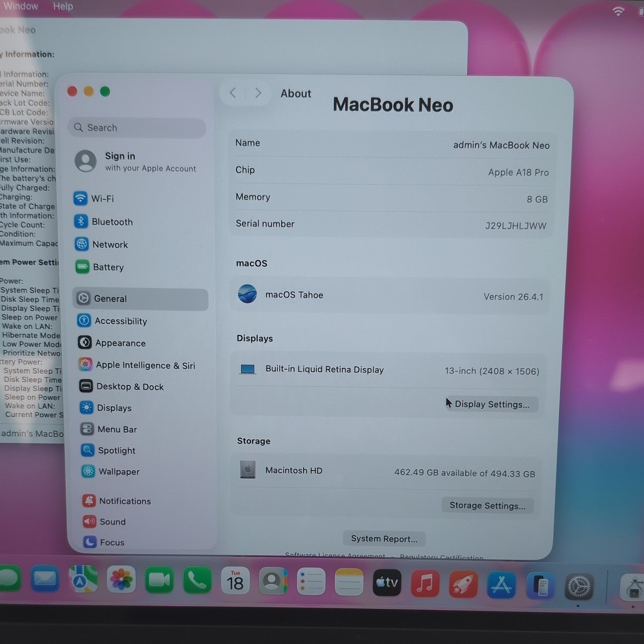Click the serial number "J29LJHLJWW"
644x644 pixels.
[x=516, y=226]
